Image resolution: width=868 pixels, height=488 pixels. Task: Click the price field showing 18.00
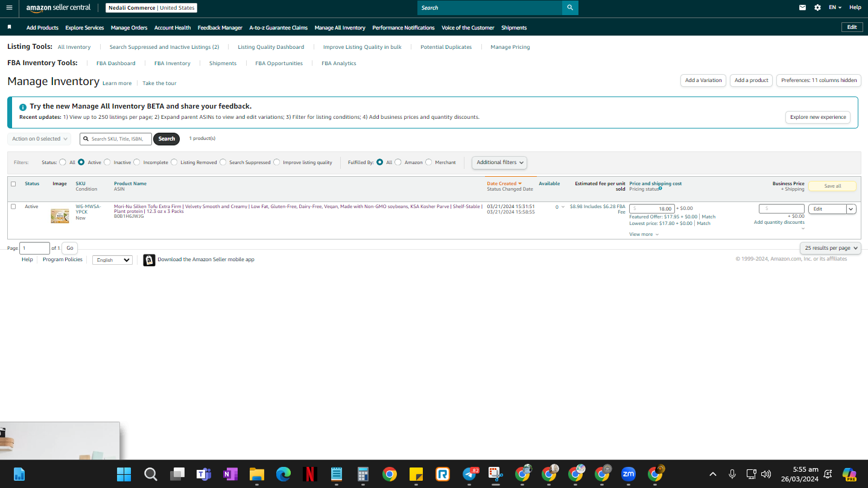652,209
